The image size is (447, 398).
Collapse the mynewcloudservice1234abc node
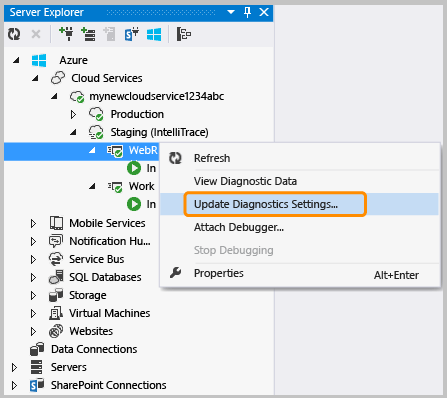click(54, 96)
